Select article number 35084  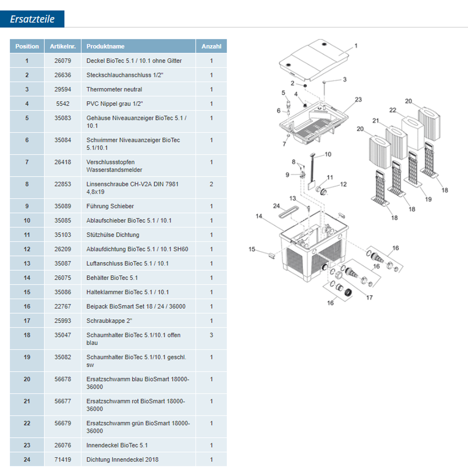click(63, 140)
